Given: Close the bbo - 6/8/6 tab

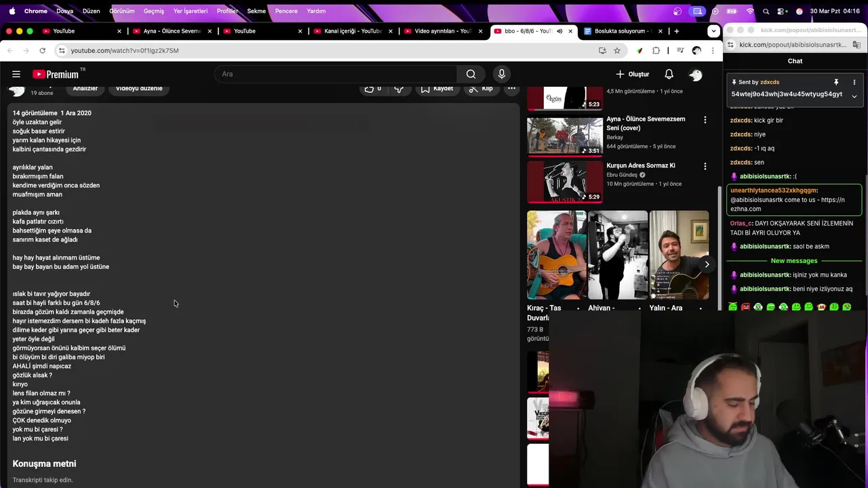Looking at the screenshot, I should point(570,31).
